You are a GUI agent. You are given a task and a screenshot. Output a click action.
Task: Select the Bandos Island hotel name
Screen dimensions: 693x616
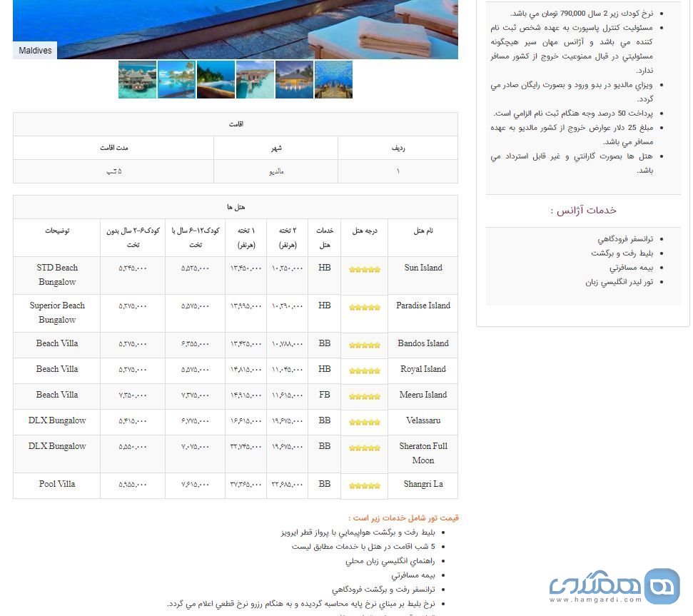pos(423,344)
